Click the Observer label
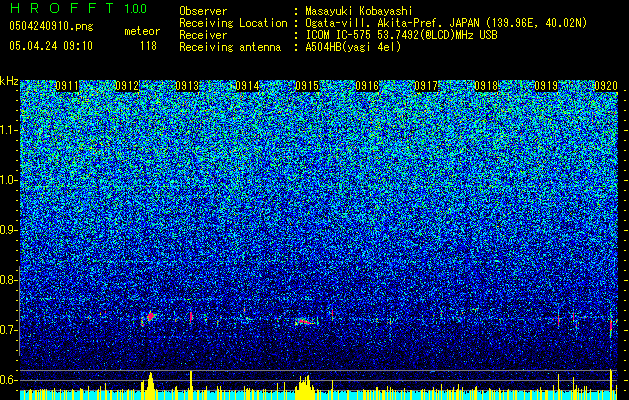 (x=203, y=11)
